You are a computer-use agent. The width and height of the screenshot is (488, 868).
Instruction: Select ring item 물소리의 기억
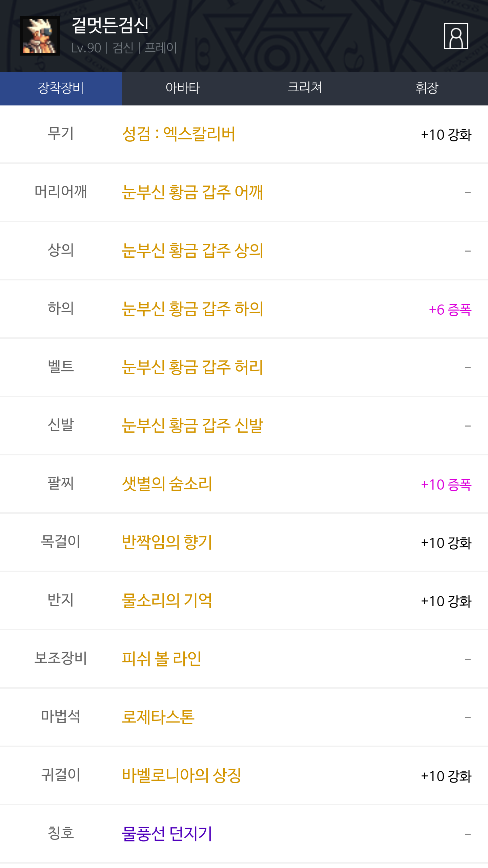click(167, 600)
